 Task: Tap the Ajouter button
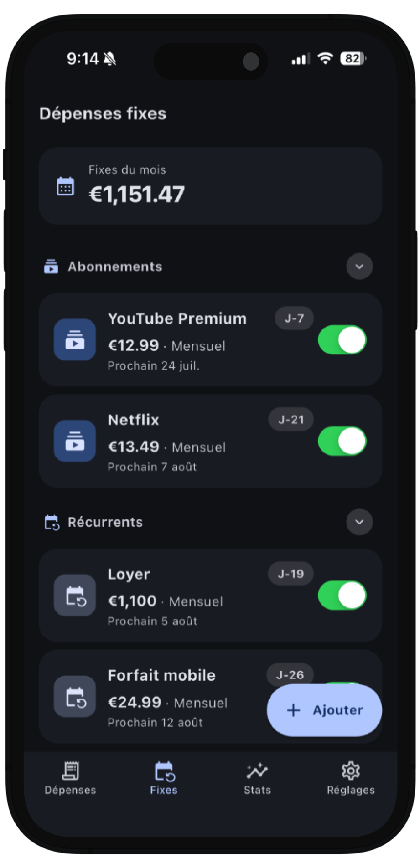(324, 710)
